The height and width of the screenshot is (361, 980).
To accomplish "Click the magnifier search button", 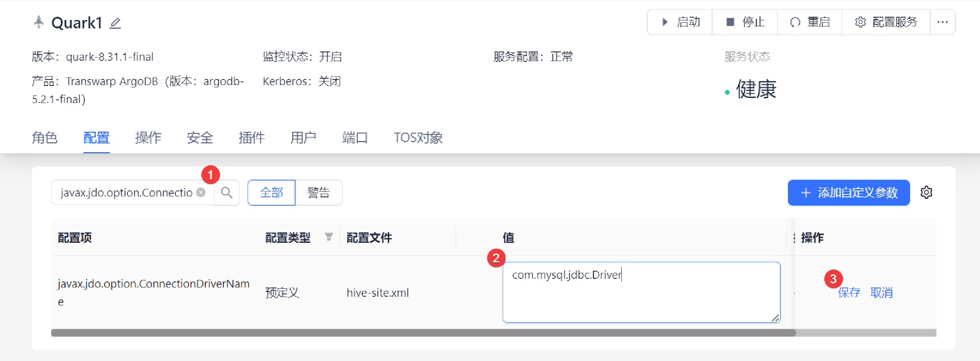I will [x=227, y=192].
